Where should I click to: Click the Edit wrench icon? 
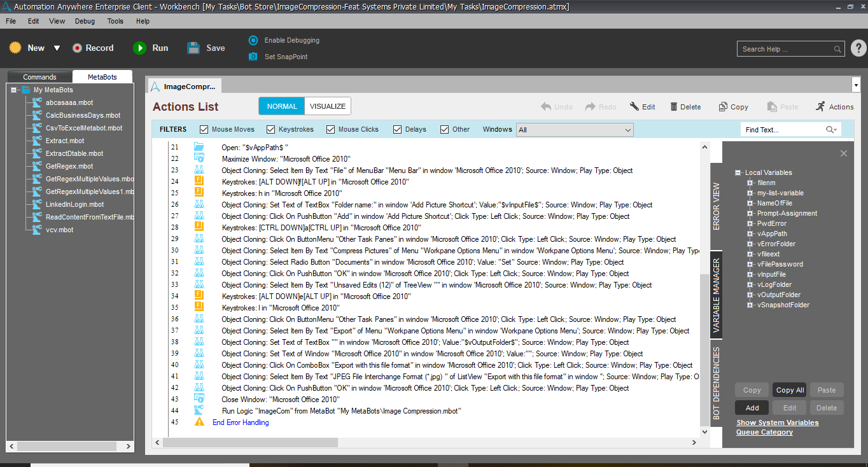pos(634,107)
